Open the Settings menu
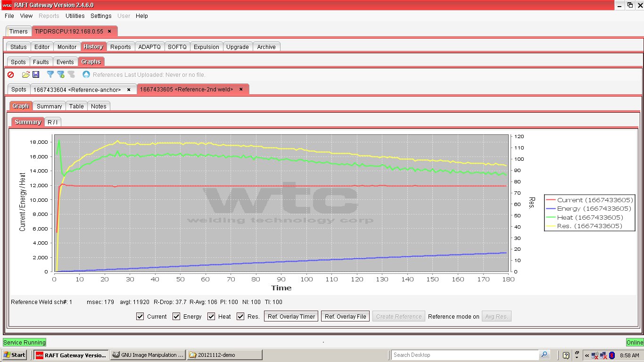 pyautogui.click(x=101, y=16)
